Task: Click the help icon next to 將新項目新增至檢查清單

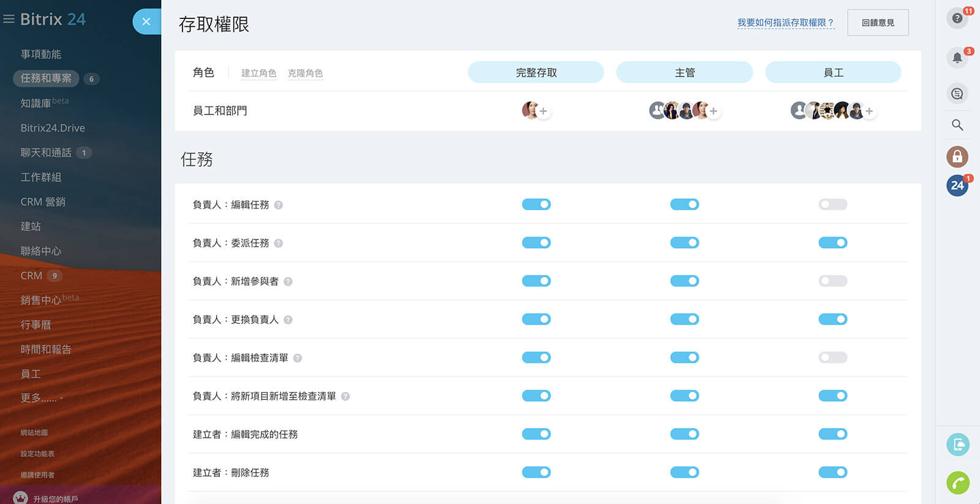Action: [345, 396]
